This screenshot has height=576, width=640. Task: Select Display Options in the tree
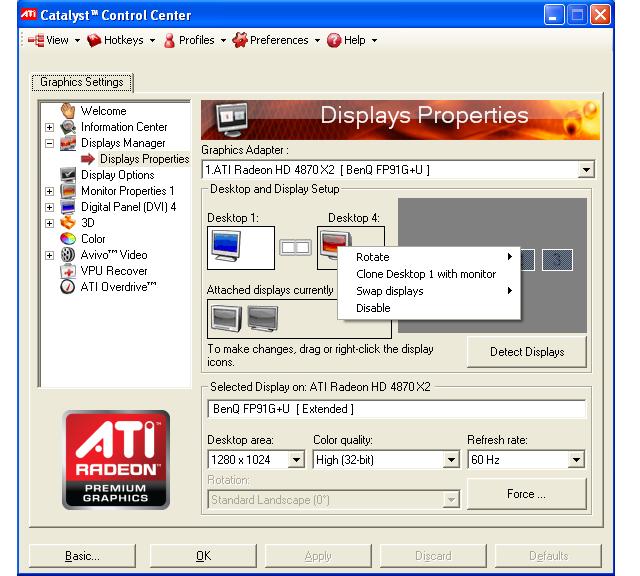click(118, 175)
